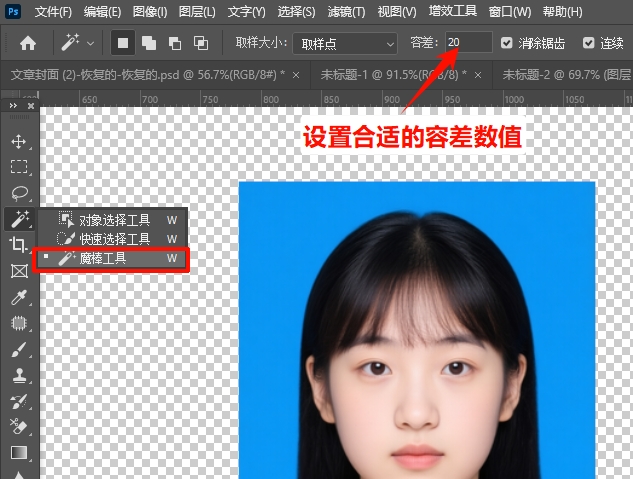Screen dimensions: 633x479
Task: Open the 选择(S) menu
Action: [296, 12]
